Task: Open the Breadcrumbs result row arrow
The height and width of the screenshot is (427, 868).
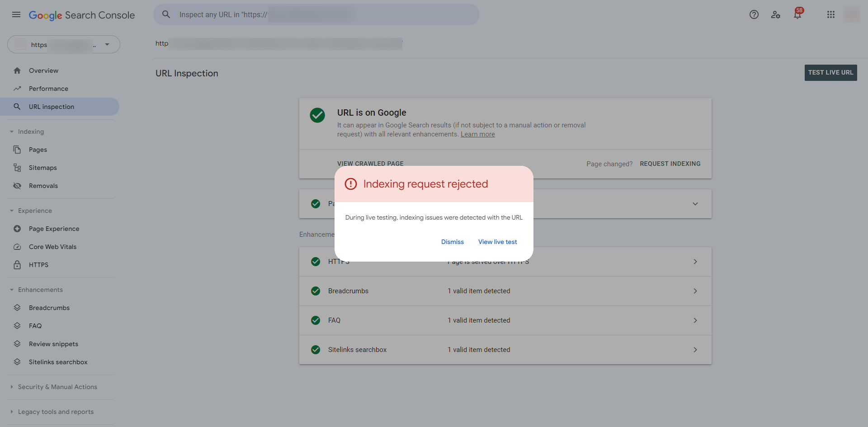Action: tap(695, 291)
